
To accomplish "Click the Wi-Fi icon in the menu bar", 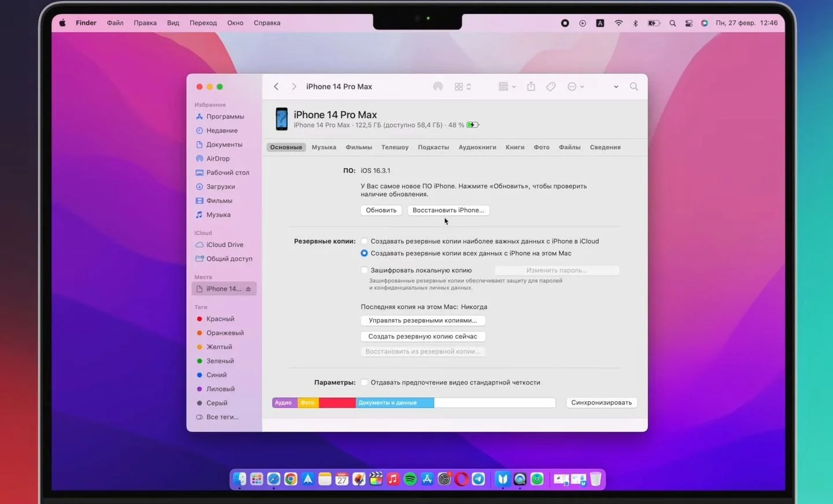I will pyautogui.click(x=618, y=23).
